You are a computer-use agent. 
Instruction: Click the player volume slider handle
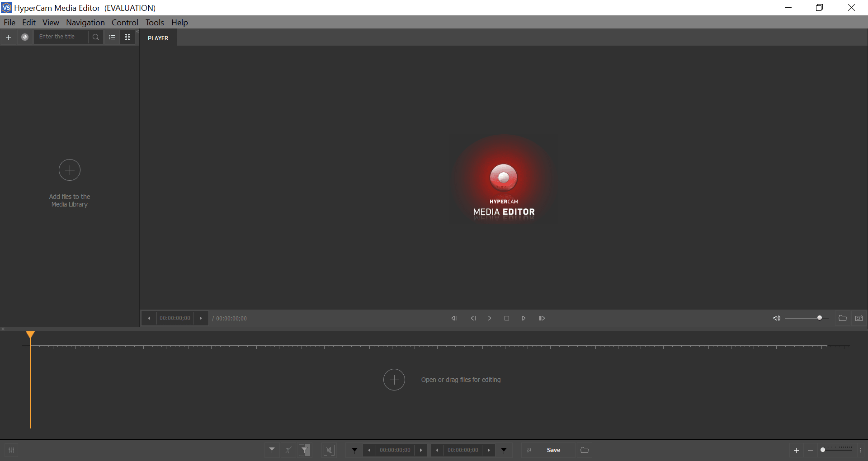[x=820, y=318]
